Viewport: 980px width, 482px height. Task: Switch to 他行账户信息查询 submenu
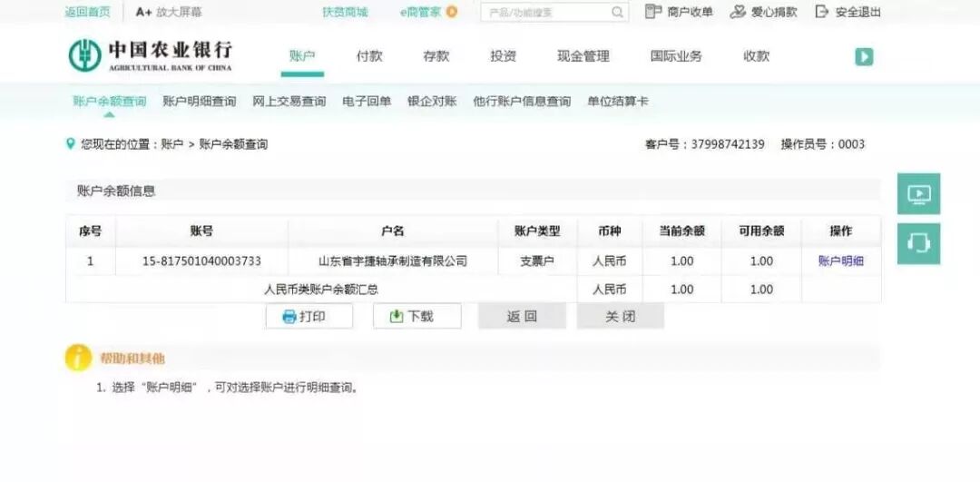point(522,102)
